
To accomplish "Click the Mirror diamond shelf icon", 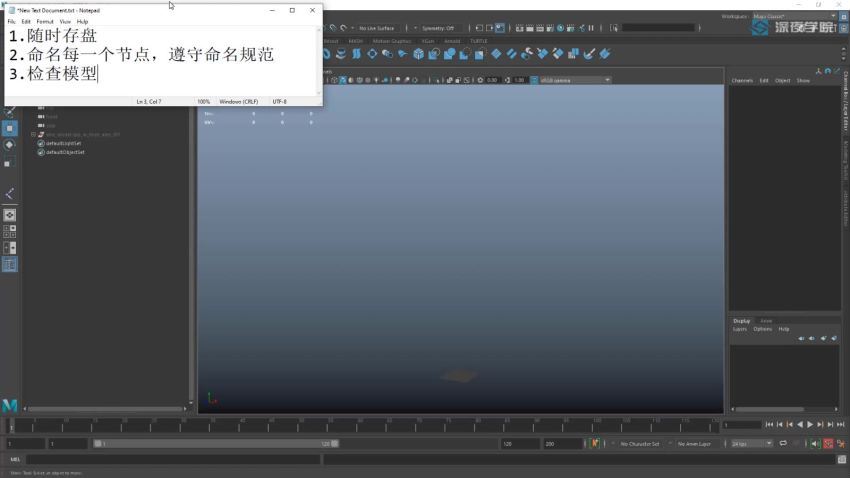I will [x=496, y=54].
